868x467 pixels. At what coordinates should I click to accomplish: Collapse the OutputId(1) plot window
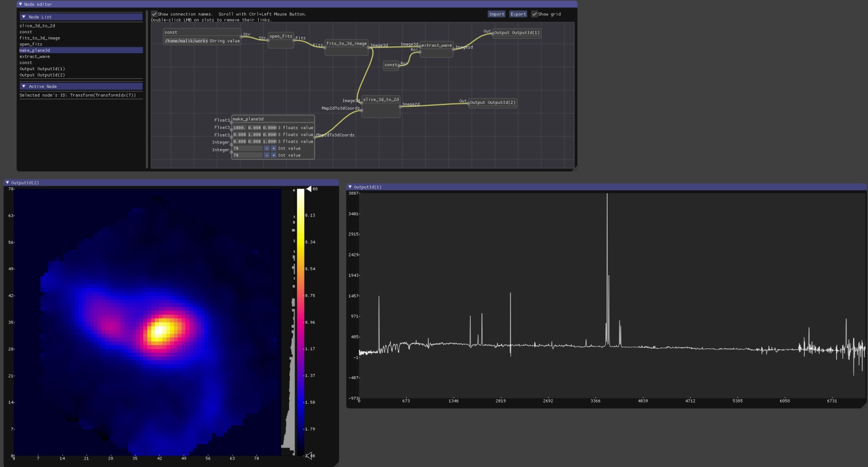click(x=350, y=187)
